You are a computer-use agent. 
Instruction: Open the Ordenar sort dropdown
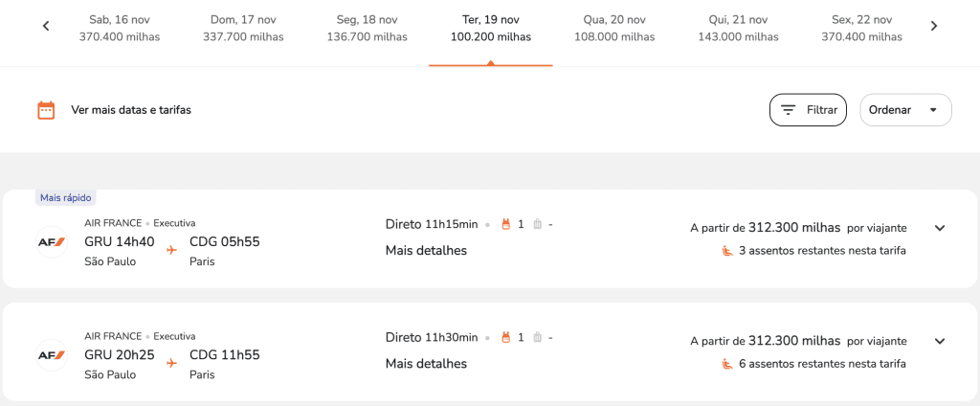pyautogui.click(x=905, y=110)
